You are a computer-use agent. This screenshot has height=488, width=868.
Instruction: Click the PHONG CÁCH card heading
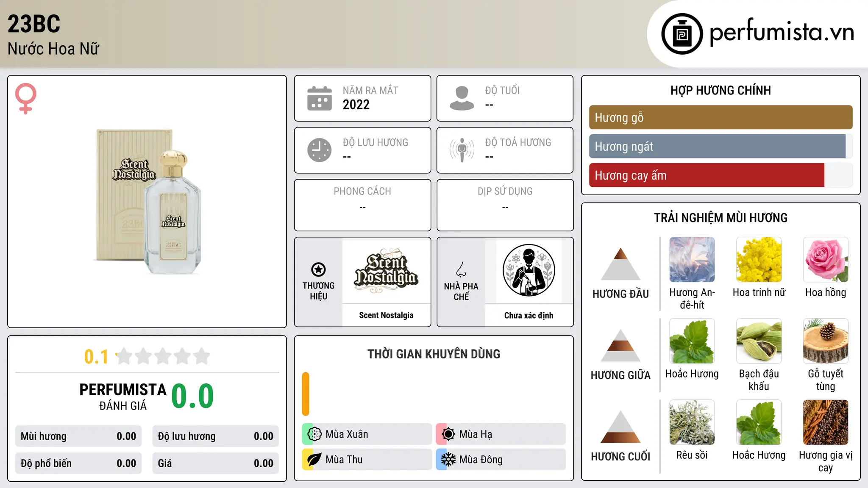362,191
